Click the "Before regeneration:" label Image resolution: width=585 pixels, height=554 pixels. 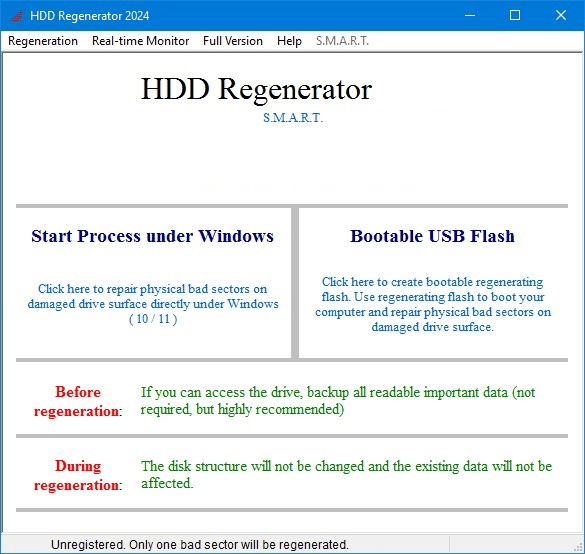point(78,401)
